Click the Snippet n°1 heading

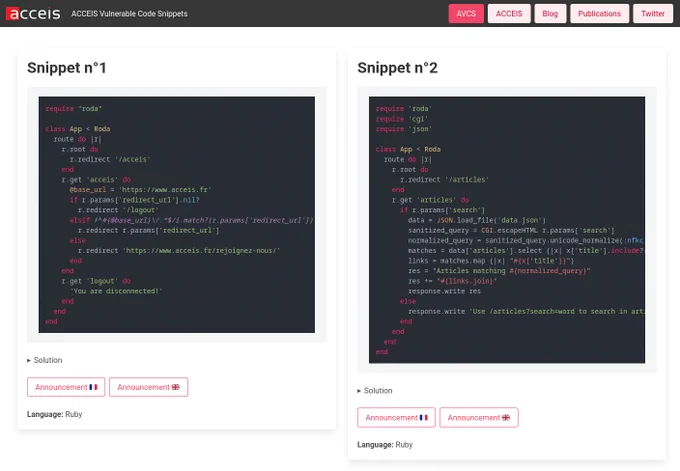(x=67, y=68)
